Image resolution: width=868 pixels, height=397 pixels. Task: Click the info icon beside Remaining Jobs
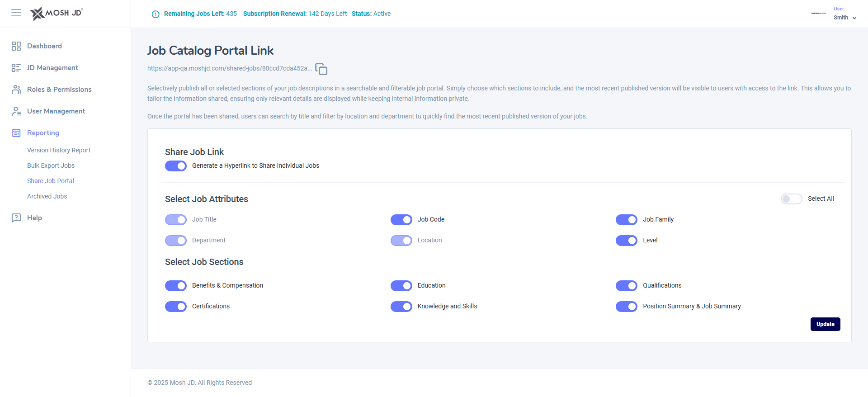pos(156,14)
